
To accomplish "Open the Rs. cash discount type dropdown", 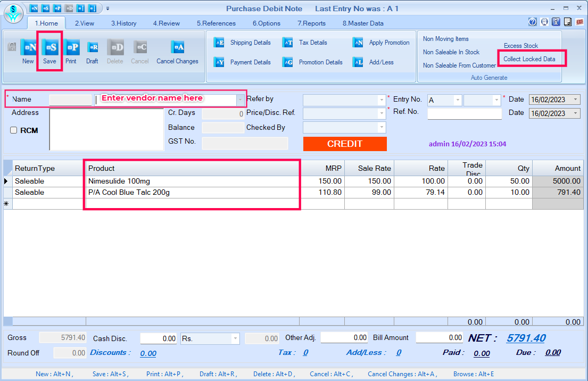I will tap(235, 338).
